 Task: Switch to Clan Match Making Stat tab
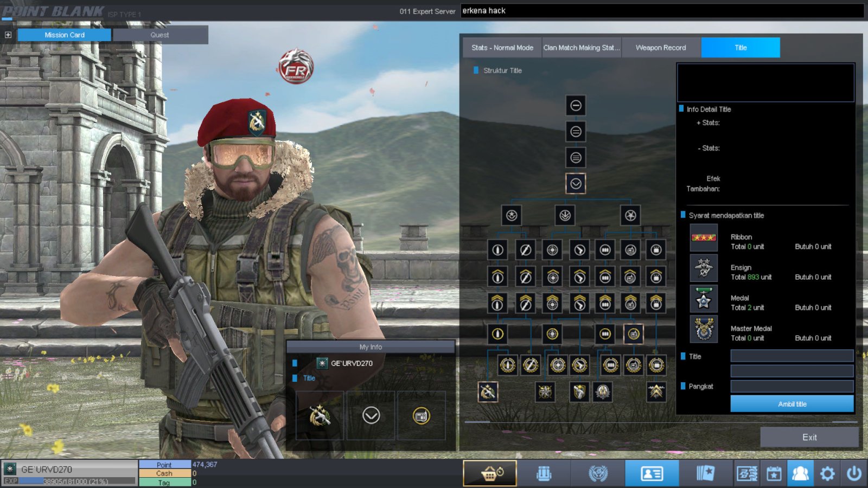point(582,48)
